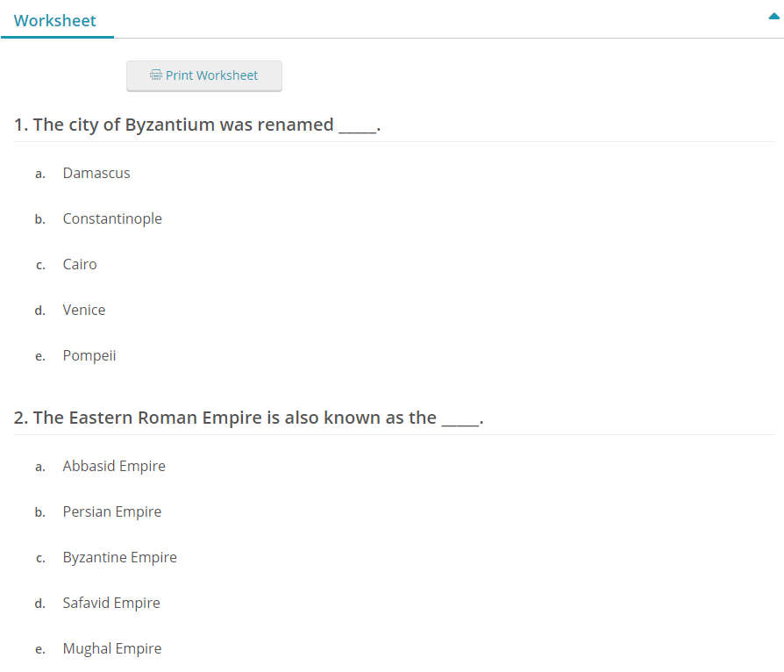The height and width of the screenshot is (672, 784).
Task: Choose the Pompeii option
Action: tap(89, 355)
